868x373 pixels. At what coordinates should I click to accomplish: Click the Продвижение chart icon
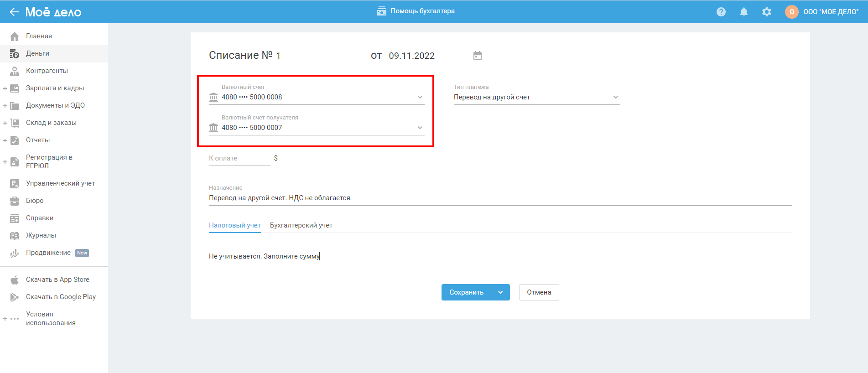(x=15, y=253)
